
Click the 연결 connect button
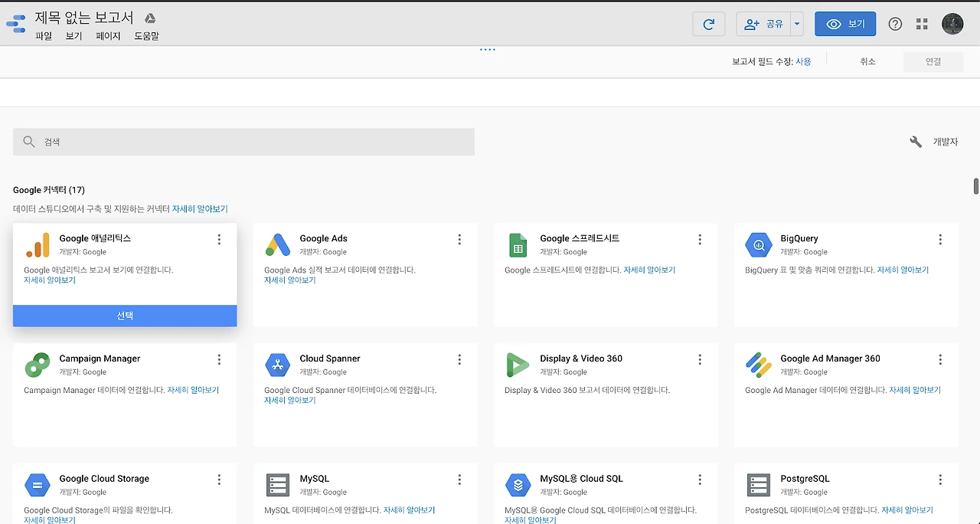pos(933,61)
